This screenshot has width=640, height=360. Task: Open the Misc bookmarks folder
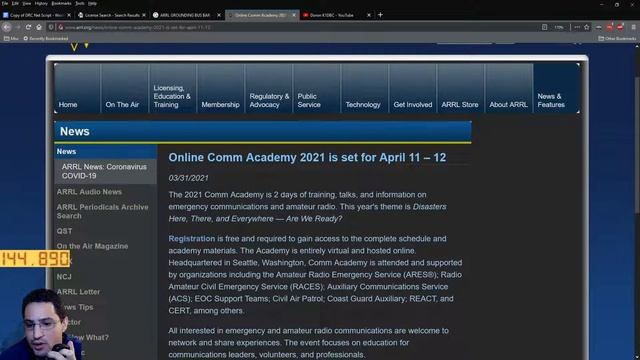pos(11,38)
